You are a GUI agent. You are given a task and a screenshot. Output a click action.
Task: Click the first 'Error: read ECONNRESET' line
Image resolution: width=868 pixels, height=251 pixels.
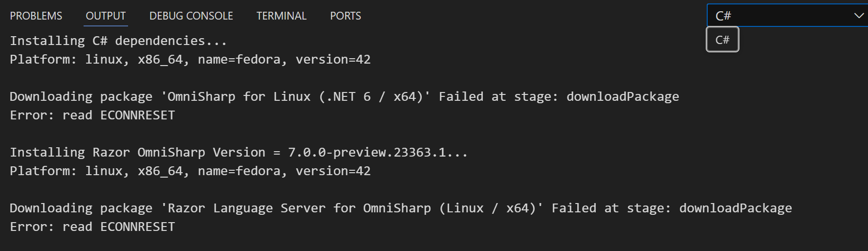pos(92,115)
